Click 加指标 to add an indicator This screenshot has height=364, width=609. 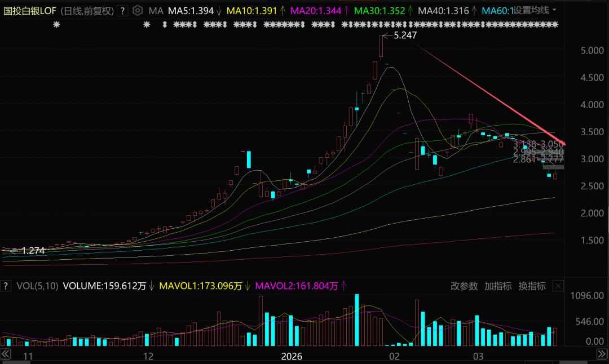[498, 286]
